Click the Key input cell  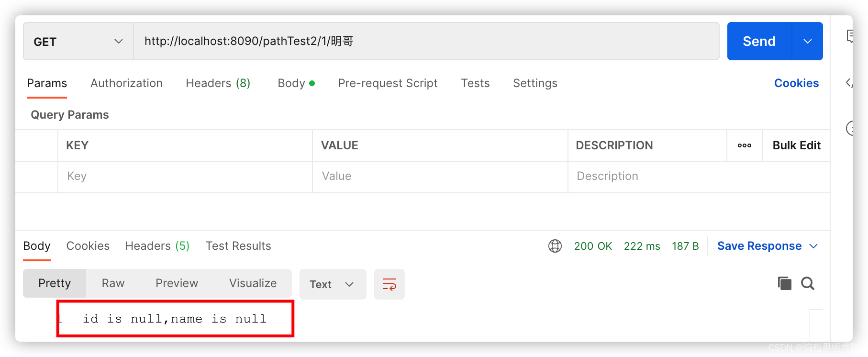click(185, 176)
